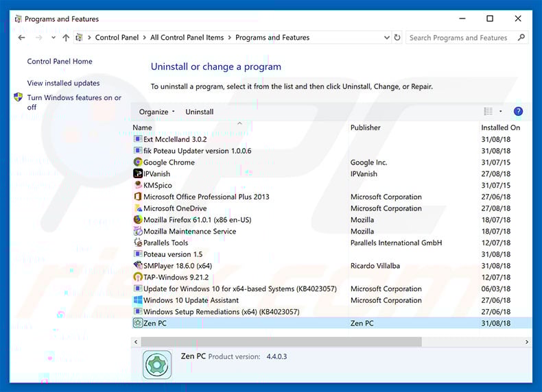The image size is (542, 392).
Task: Open the help question mark icon
Action: [518, 111]
